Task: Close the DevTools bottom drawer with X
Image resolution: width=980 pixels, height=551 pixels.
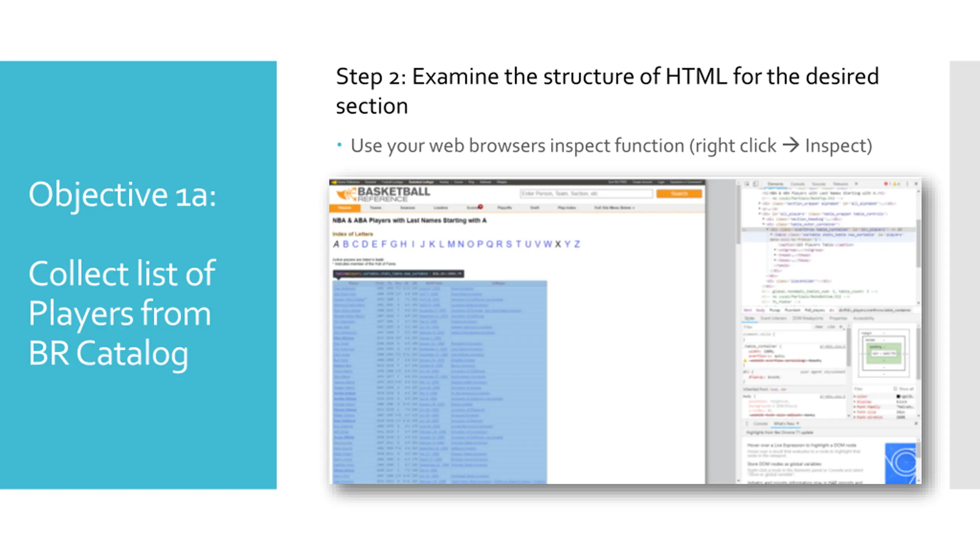Action: (916, 424)
